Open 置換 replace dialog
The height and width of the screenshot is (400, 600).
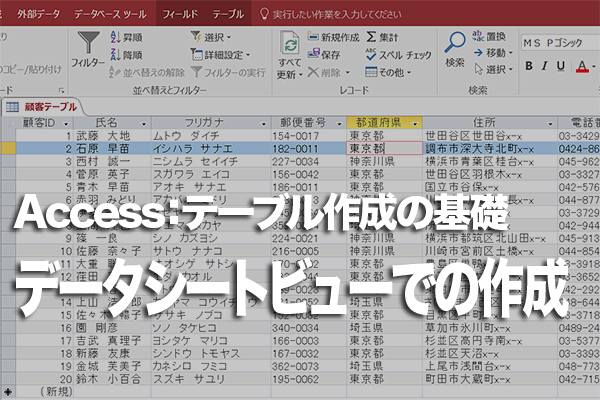tap(489, 36)
